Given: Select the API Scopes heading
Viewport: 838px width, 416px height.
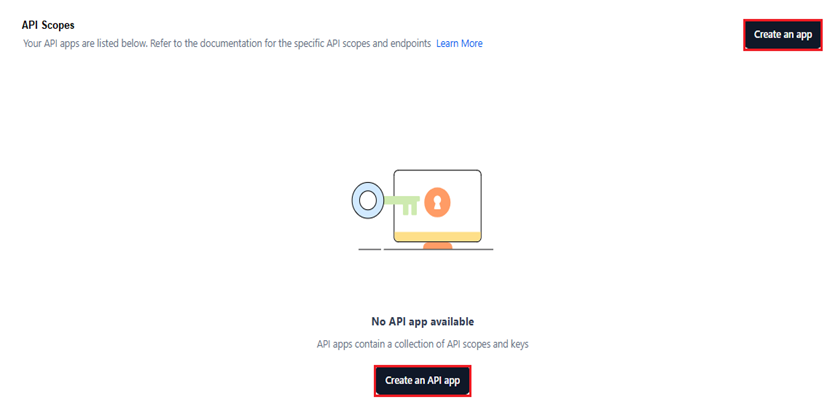Looking at the screenshot, I should point(49,24).
